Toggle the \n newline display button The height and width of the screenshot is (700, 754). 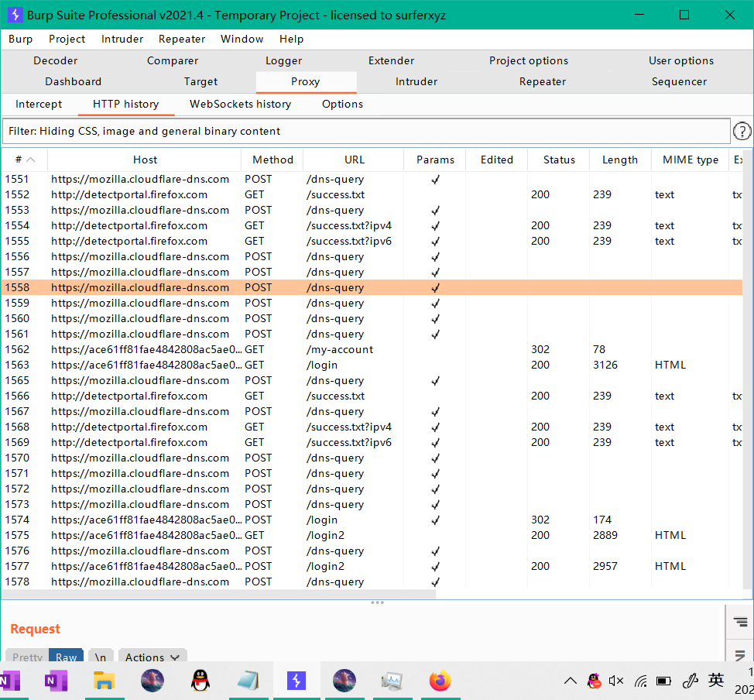(100, 657)
